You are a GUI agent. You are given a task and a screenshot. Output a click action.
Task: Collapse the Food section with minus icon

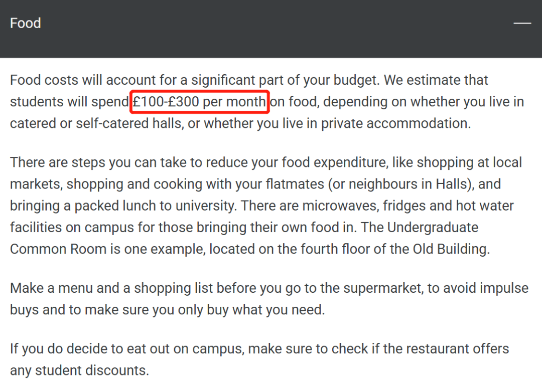click(x=522, y=23)
